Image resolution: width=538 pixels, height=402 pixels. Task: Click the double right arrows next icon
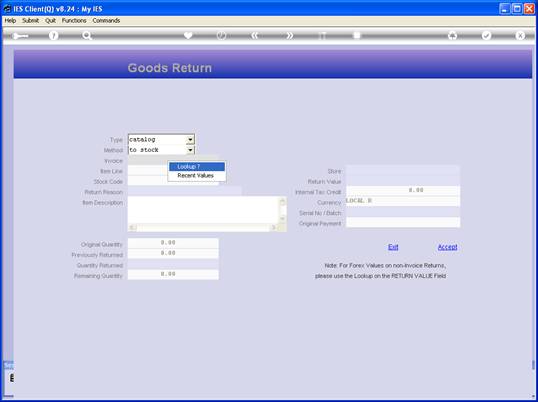290,35
